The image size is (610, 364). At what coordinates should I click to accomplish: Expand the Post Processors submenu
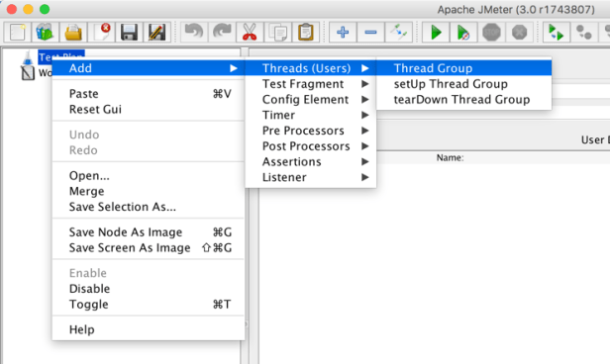[x=311, y=146]
